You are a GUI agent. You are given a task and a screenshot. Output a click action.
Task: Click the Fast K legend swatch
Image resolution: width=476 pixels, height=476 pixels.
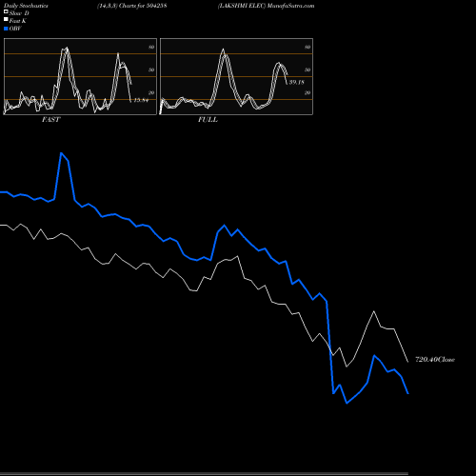[x=6, y=19]
